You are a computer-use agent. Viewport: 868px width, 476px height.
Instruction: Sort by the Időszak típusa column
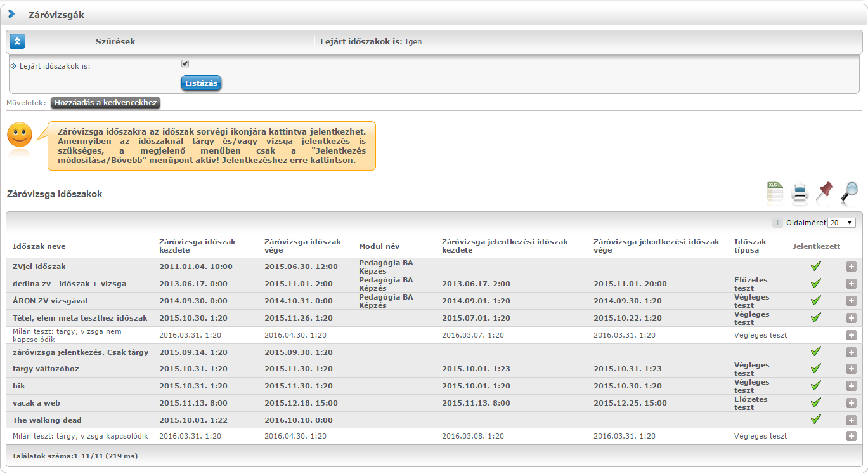tap(750, 246)
